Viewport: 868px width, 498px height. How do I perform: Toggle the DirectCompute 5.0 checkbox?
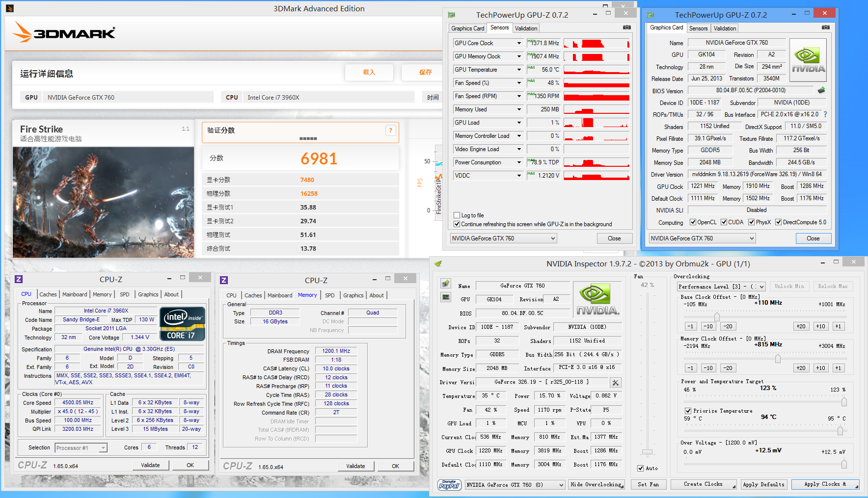click(779, 222)
